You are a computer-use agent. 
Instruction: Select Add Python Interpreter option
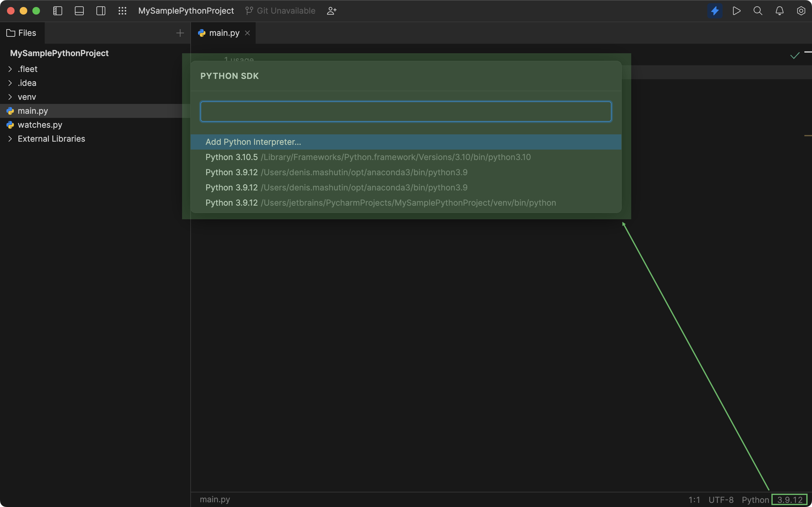pos(253,142)
